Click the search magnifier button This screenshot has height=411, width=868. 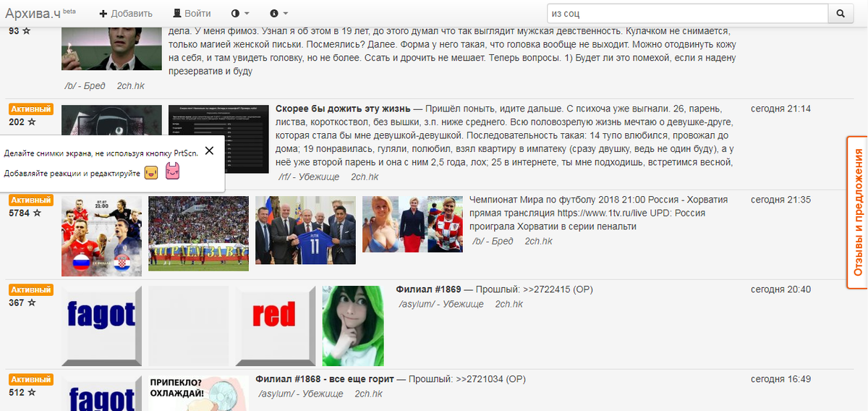[840, 13]
